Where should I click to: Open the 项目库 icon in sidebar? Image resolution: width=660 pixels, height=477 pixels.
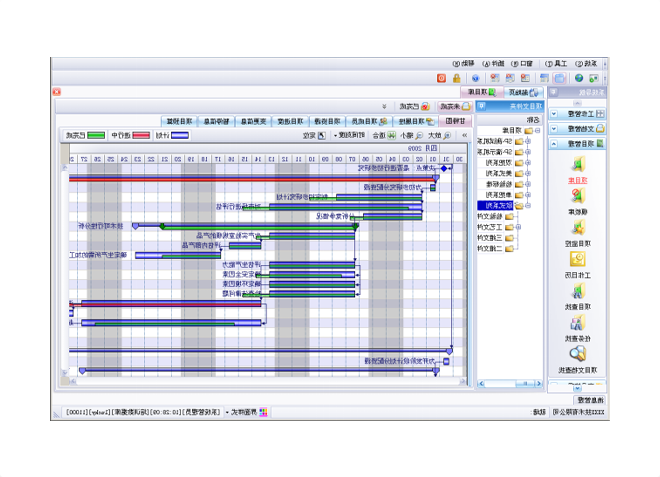(x=579, y=166)
